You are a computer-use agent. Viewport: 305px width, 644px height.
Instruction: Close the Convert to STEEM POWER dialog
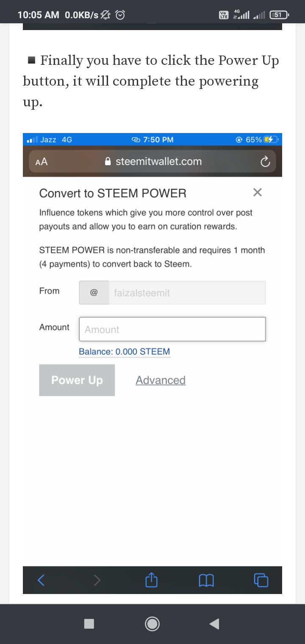257,193
